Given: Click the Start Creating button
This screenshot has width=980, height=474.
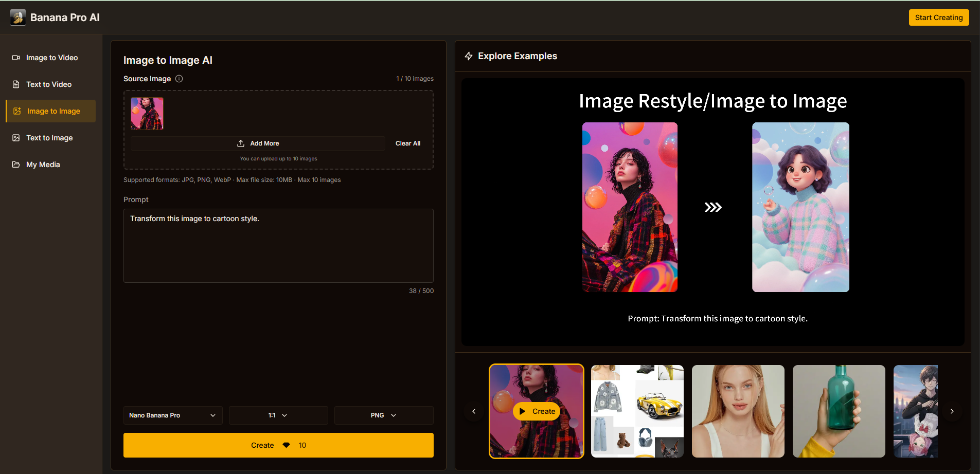Looking at the screenshot, I should click(x=939, y=17).
